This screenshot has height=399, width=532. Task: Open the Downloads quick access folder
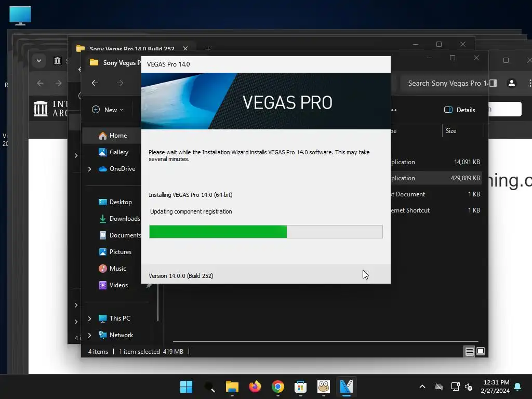119,219
